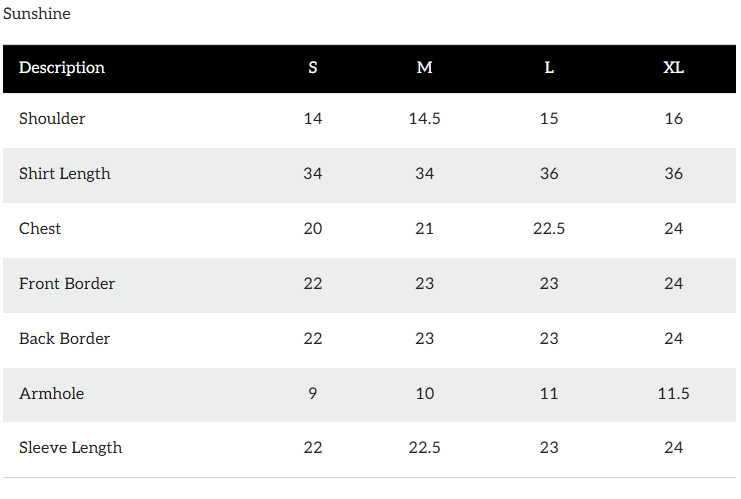This screenshot has height=499, width=741.
Task: Select the Shoulder row label
Action: click(x=52, y=119)
